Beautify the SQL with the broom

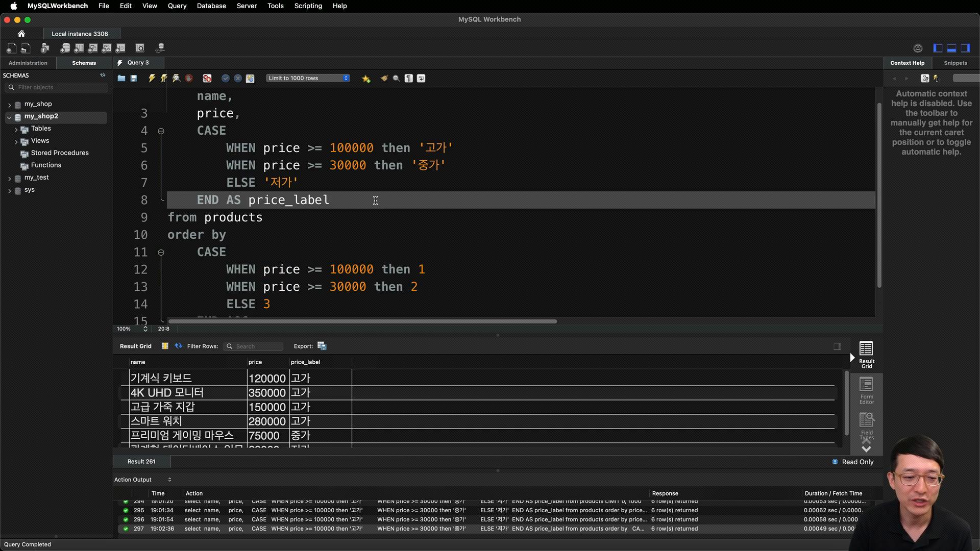coord(384,78)
